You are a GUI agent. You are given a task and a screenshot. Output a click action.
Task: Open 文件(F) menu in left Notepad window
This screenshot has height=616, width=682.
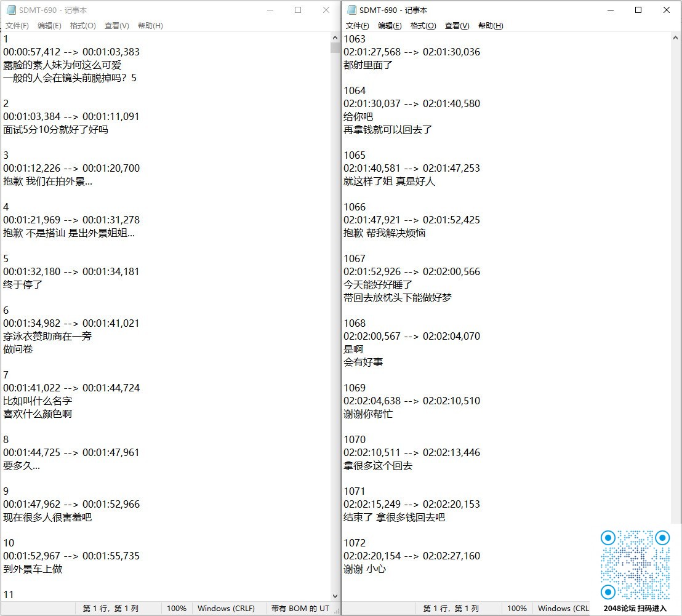[17, 26]
